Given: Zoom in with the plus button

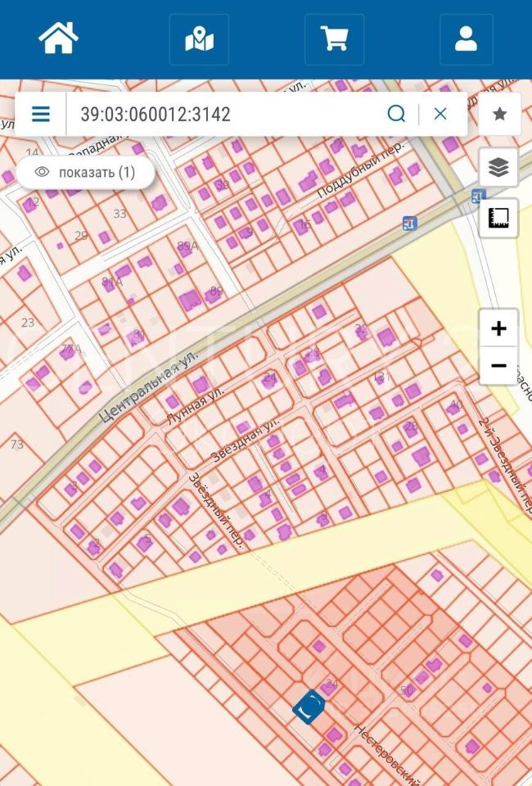Looking at the screenshot, I should pyautogui.click(x=498, y=328).
